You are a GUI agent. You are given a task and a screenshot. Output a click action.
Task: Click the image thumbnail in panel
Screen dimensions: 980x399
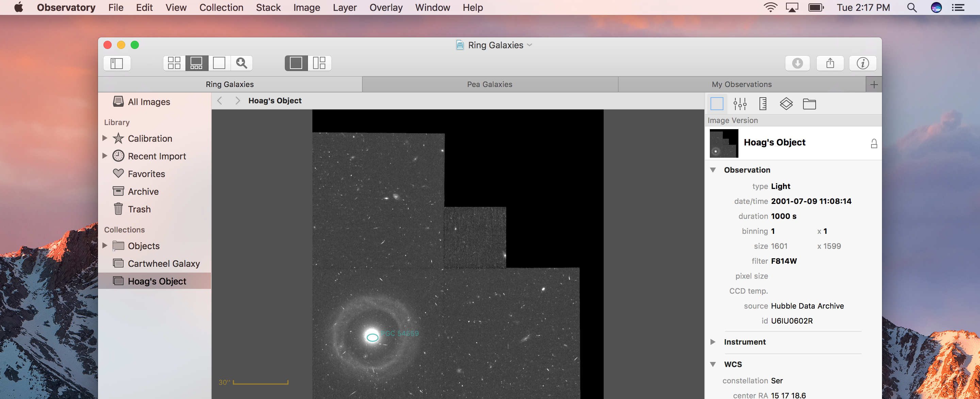pos(722,143)
